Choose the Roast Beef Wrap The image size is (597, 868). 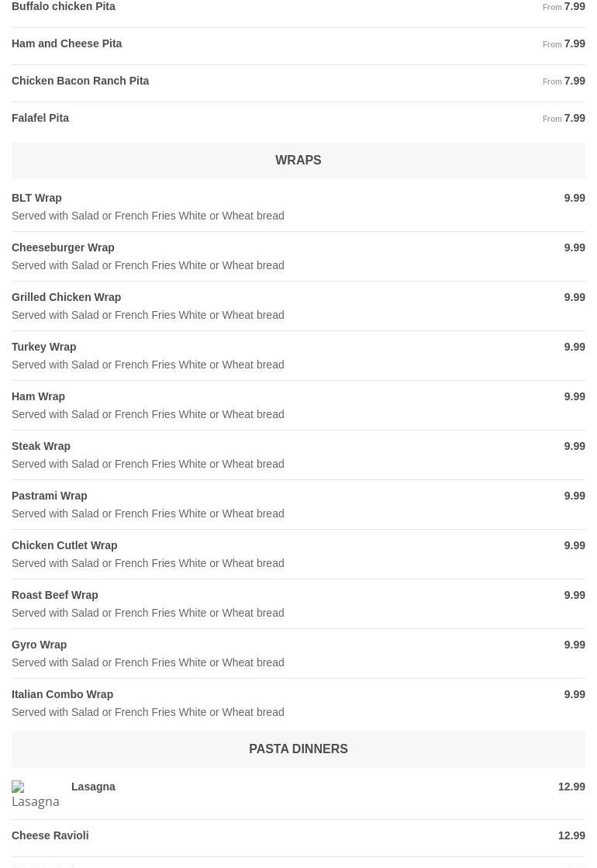[54, 596]
